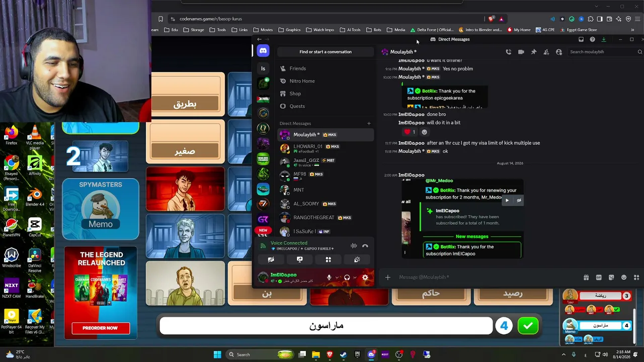Toggle spoiler hide icon on embedded message
Screen dimensions: 644x362
pos(519,200)
